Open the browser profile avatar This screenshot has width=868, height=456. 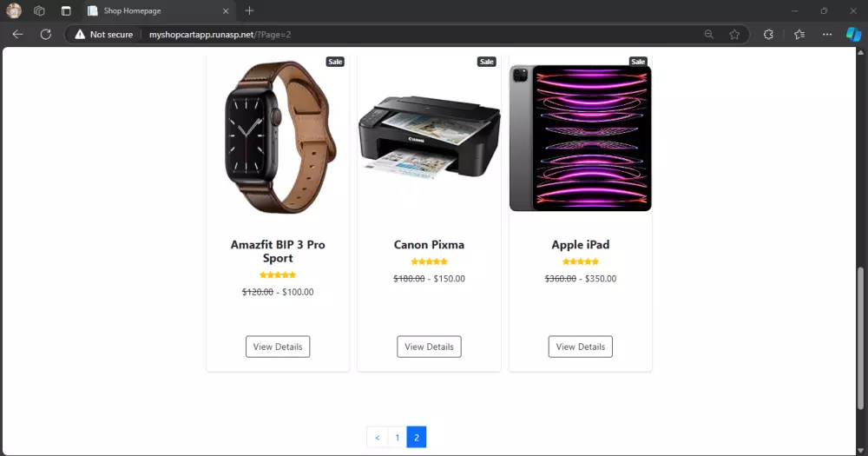pos(14,10)
